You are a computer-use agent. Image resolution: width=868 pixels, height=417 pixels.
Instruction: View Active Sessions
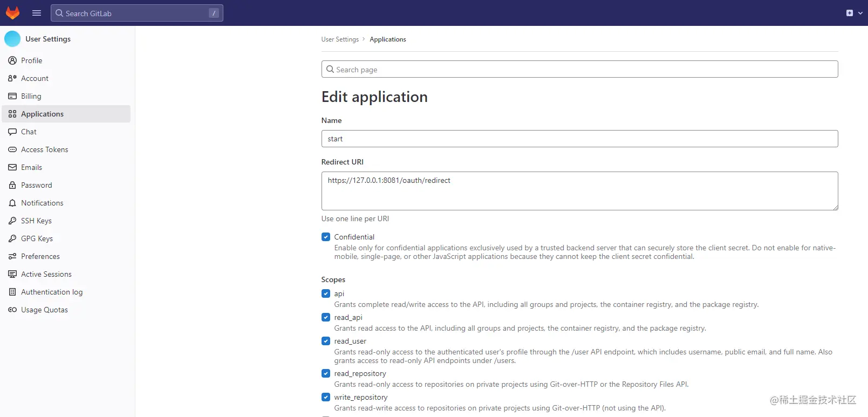[66, 274]
